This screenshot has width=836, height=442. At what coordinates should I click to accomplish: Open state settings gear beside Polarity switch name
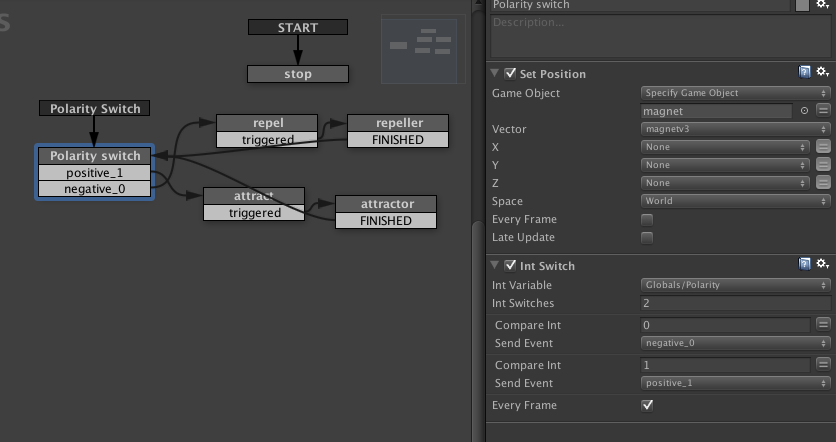point(823,4)
